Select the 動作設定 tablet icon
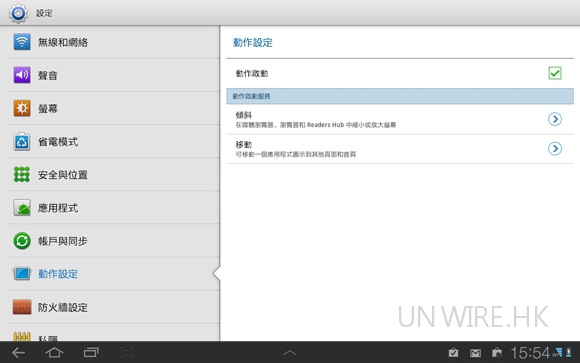Screen dimensions: 580x363 pos(22,274)
